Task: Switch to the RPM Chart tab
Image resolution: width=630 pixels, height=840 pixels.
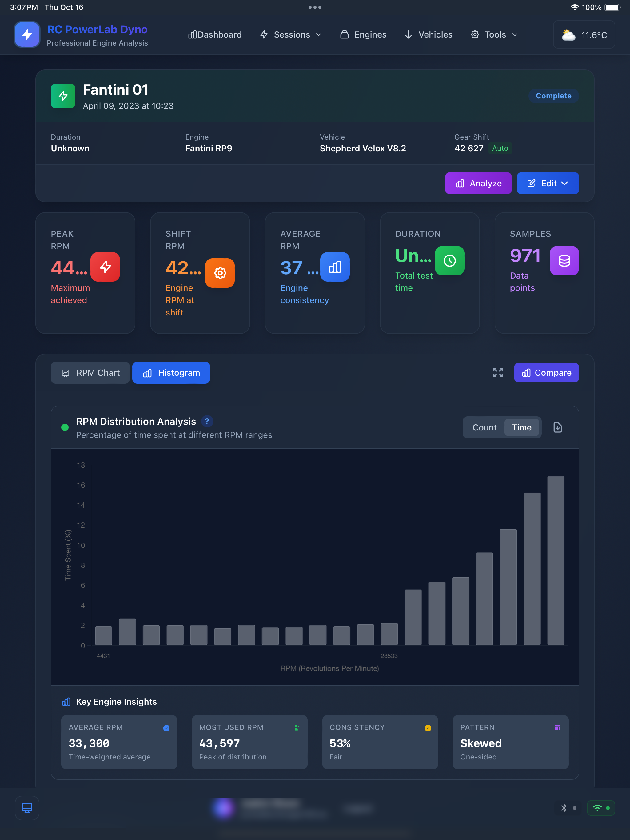Action: (90, 373)
